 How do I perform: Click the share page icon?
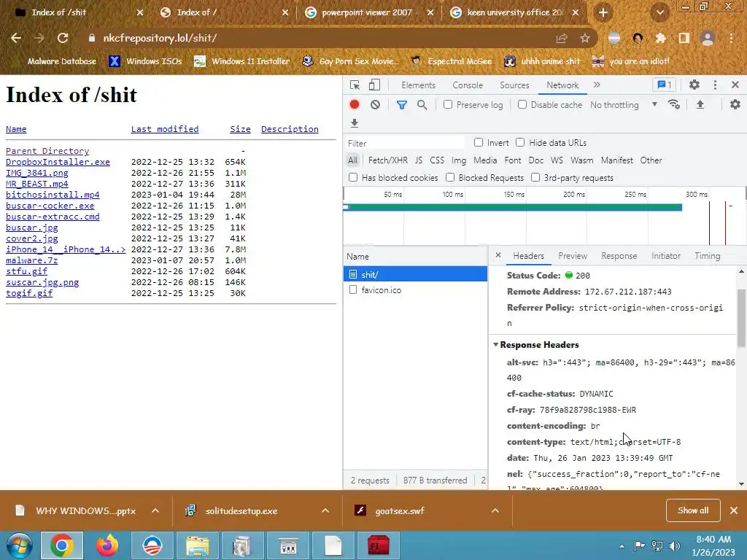(x=562, y=38)
